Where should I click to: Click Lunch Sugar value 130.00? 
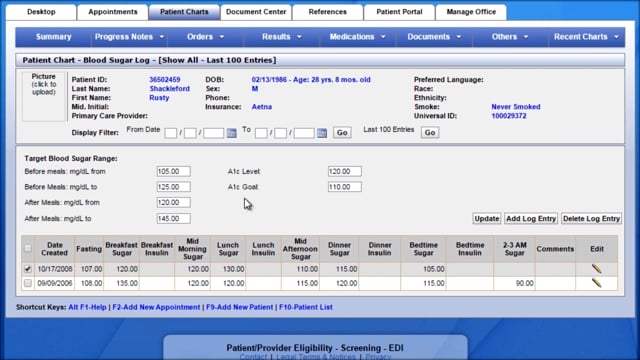click(x=233, y=269)
